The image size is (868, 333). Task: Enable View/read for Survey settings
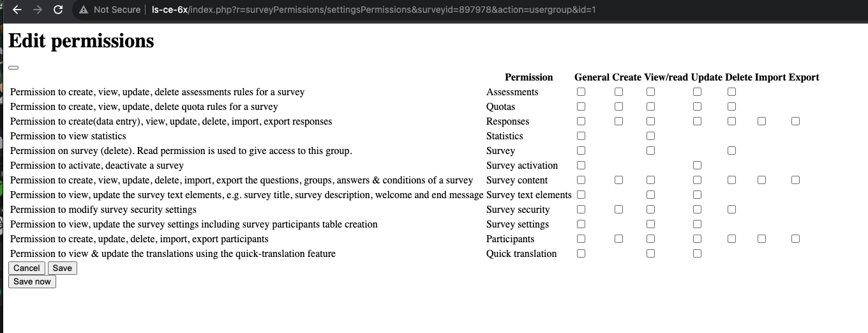[650, 224]
